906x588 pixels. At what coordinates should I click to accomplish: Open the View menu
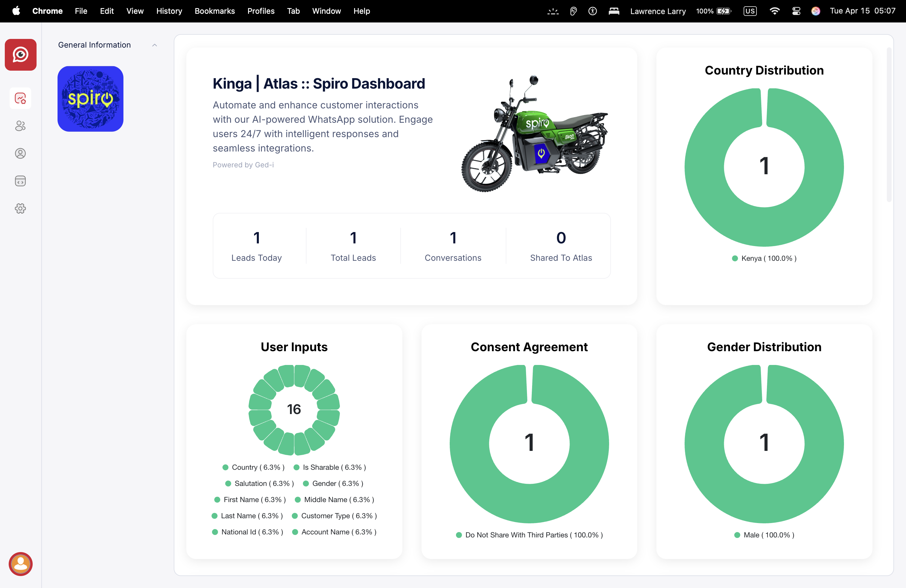point(135,11)
